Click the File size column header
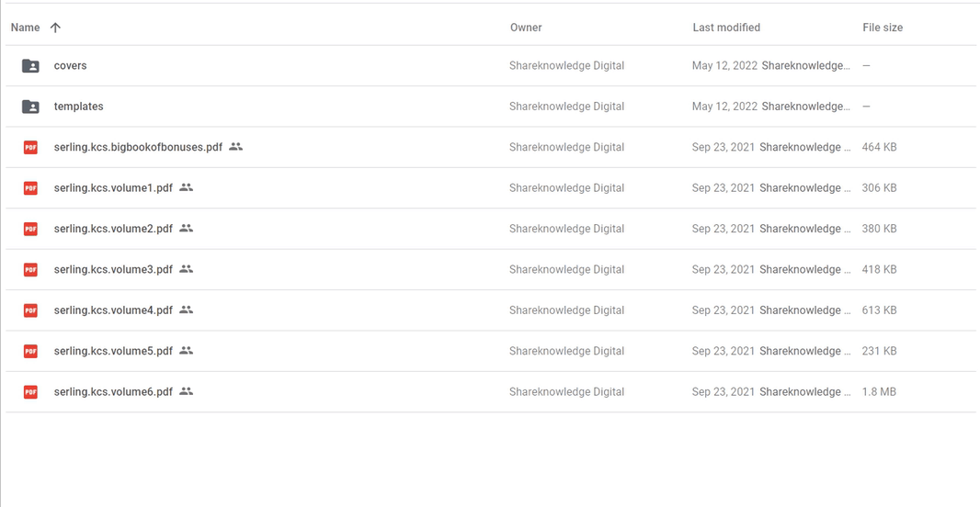The image size is (980, 507). pos(883,28)
